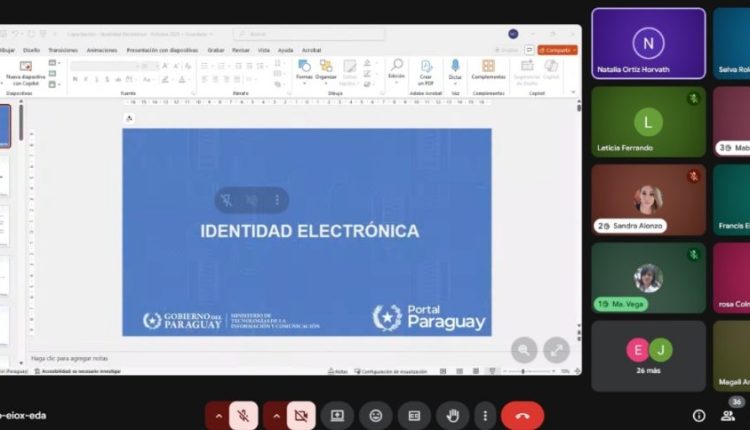Leave the call with red hang-up button

(522, 415)
